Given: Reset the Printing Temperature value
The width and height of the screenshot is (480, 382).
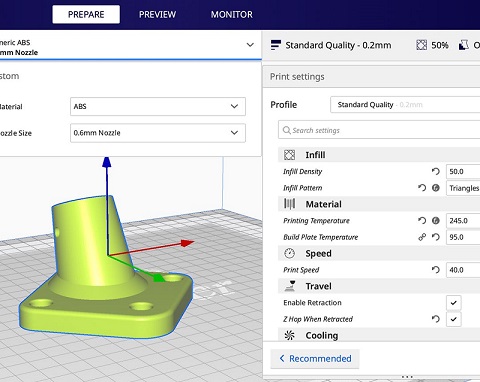Looking at the screenshot, I should click(x=422, y=220).
